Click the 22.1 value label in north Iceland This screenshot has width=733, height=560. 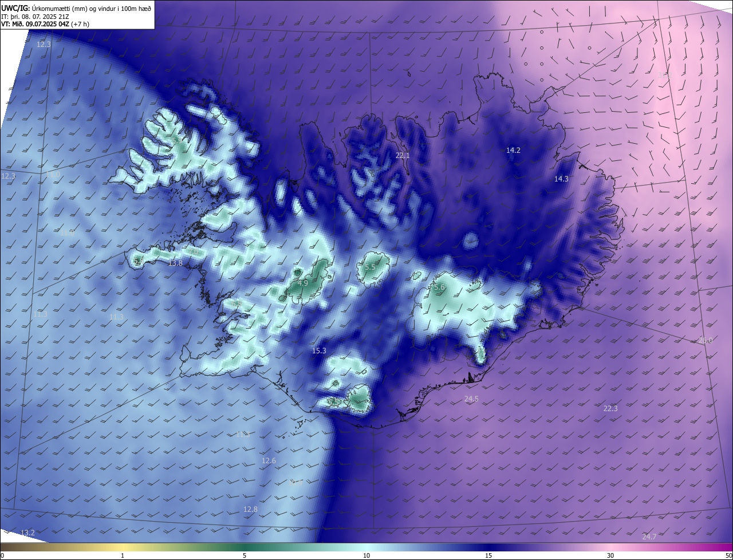pyautogui.click(x=403, y=156)
